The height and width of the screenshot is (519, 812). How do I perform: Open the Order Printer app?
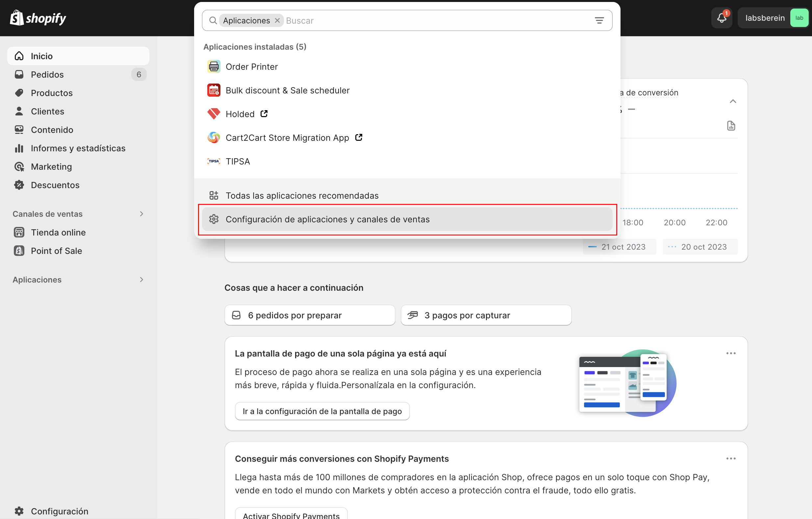(x=252, y=66)
